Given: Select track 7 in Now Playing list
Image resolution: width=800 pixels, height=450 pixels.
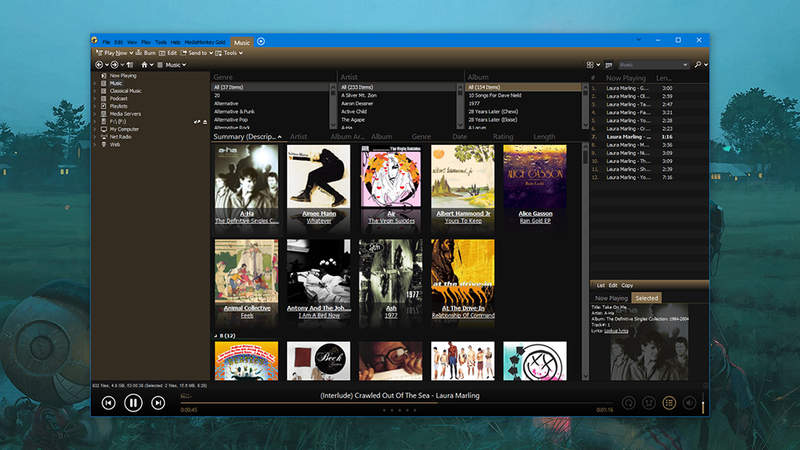Looking at the screenshot, I should [x=649, y=137].
